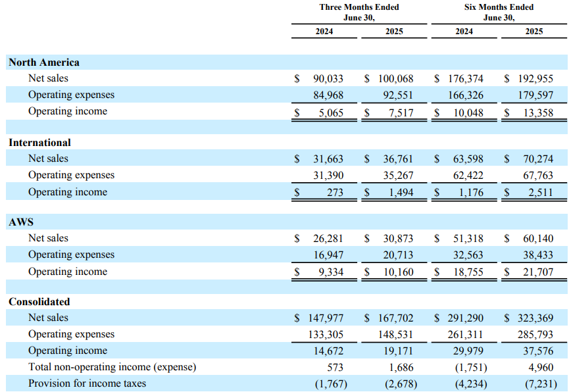Click operating expenses value 179,597
Image resolution: width=571 pixels, height=392 pixels.
pyautogui.click(x=535, y=95)
